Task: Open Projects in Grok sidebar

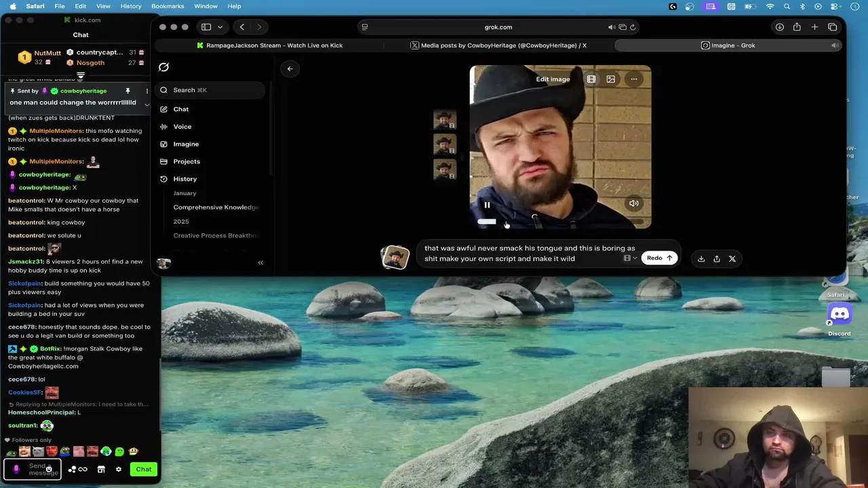Action: pos(186,161)
